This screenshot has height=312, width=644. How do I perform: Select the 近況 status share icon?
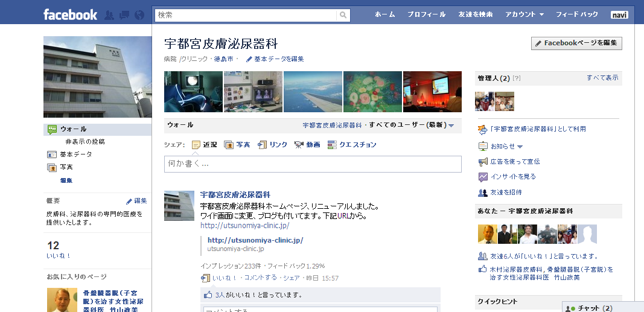click(196, 144)
